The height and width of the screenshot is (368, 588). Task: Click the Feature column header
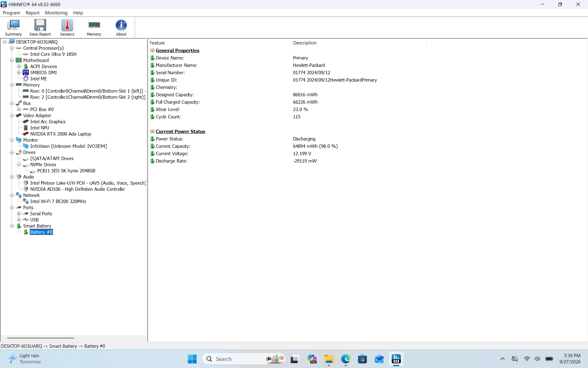pos(219,43)
